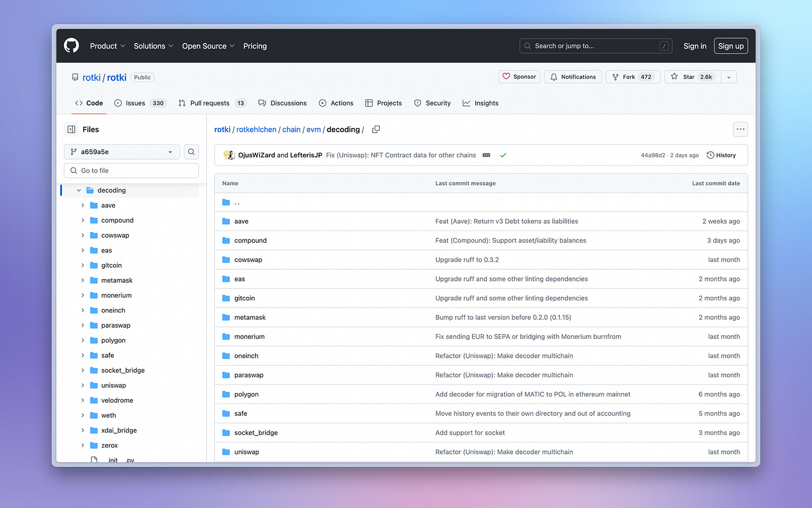The width and height of the screenshot is (812, 508).
Task: Expand the aave folder in tree
Action: point(83,205)
